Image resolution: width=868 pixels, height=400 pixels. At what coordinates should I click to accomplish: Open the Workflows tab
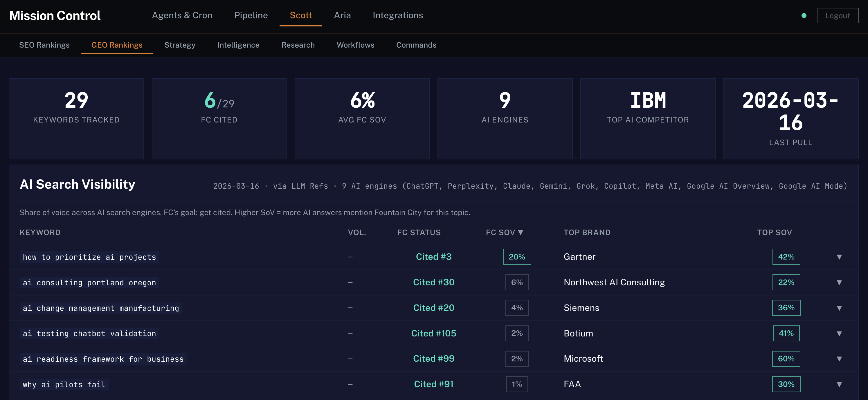(355, 45)
